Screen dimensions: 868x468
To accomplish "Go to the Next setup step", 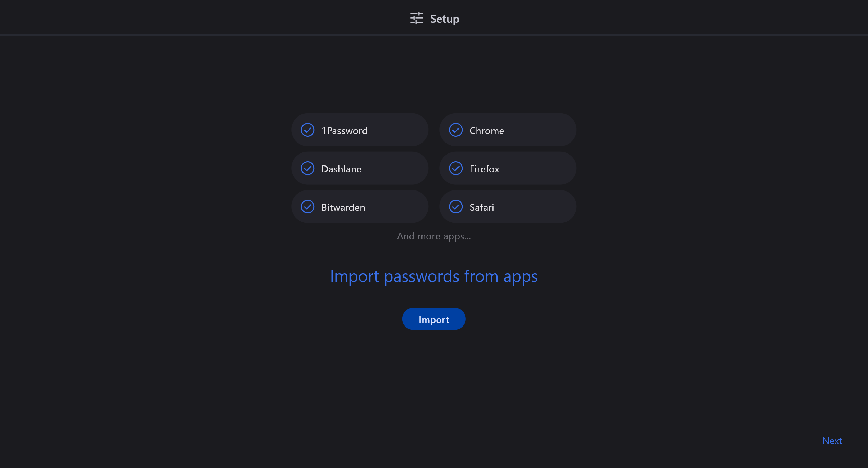I will [832, 441].
